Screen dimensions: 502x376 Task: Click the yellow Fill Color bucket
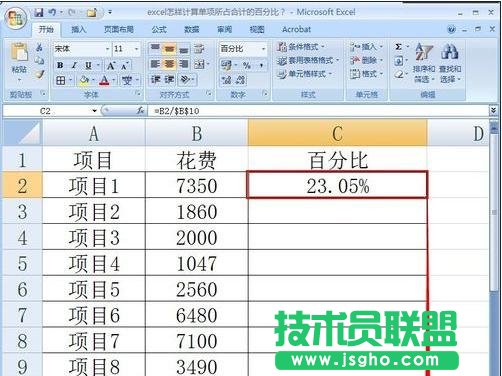pos(84,80)
